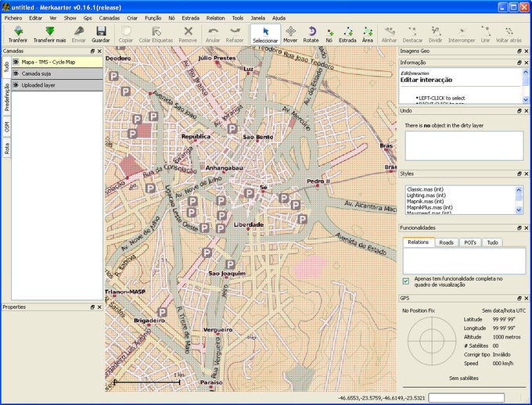This screenshot has width=532, height=405.
Task: Choose the Estrada road drawing tool
Action: click(x=347, y=31)
